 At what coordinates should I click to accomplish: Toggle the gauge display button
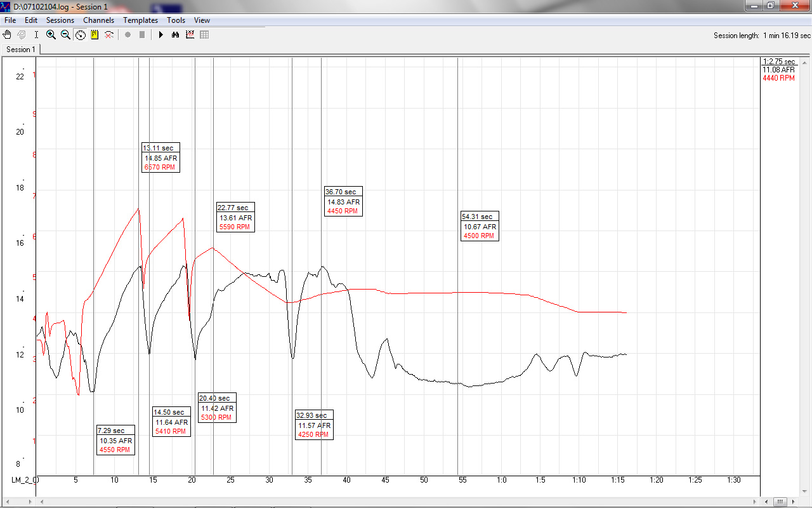[81, 35]
